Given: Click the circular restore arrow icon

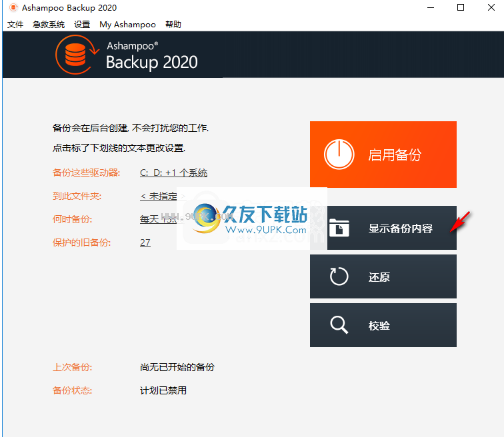Looking at the screenshot, I should 339,276.
